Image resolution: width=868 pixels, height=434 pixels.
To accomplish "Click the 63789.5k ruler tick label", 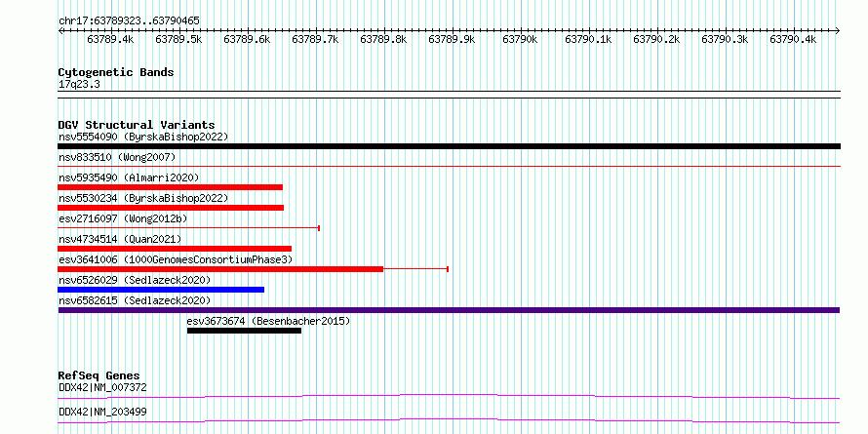I will (178, 40).
